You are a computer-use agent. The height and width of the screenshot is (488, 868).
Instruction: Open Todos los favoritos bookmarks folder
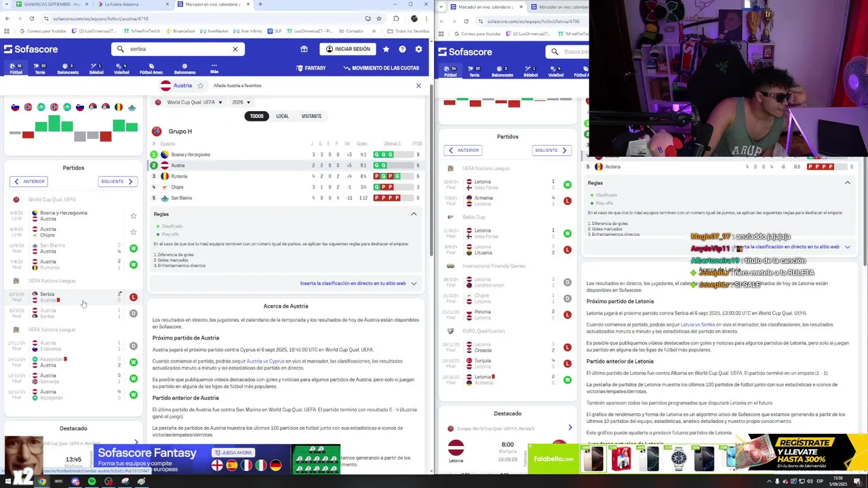coord(409,31)
